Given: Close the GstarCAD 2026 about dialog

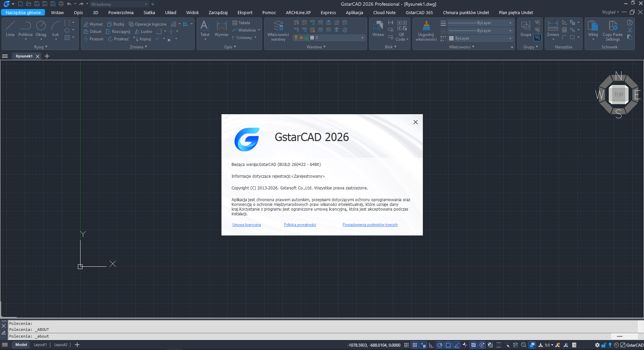Looking at the screenshot, I should (x=415, y=122).
